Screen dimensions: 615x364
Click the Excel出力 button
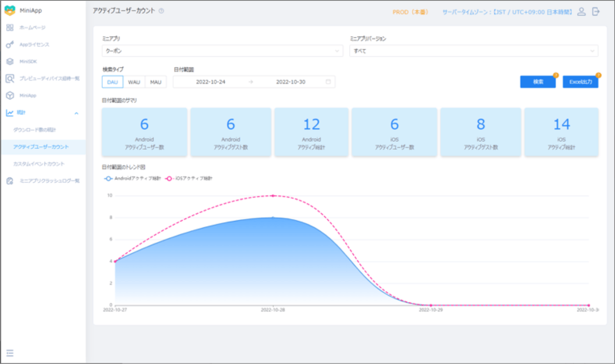(x=580, y=82)
